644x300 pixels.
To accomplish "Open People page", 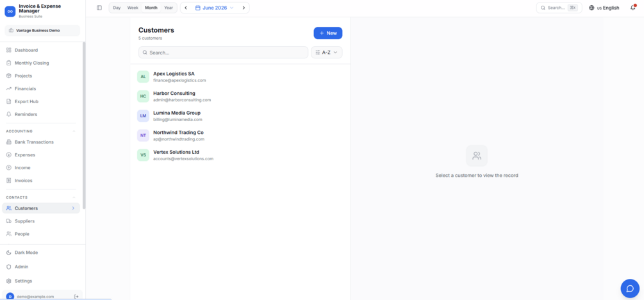I will [x=41, y=234].
